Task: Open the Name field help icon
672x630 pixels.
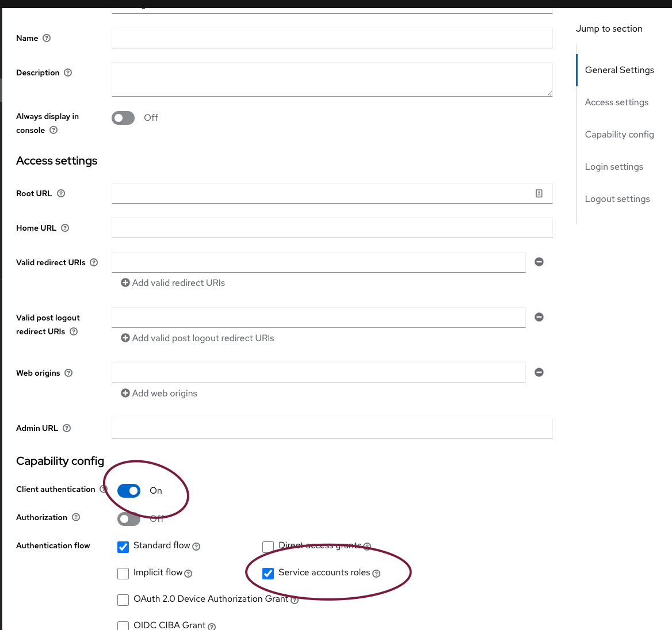Action: point(47,39)
